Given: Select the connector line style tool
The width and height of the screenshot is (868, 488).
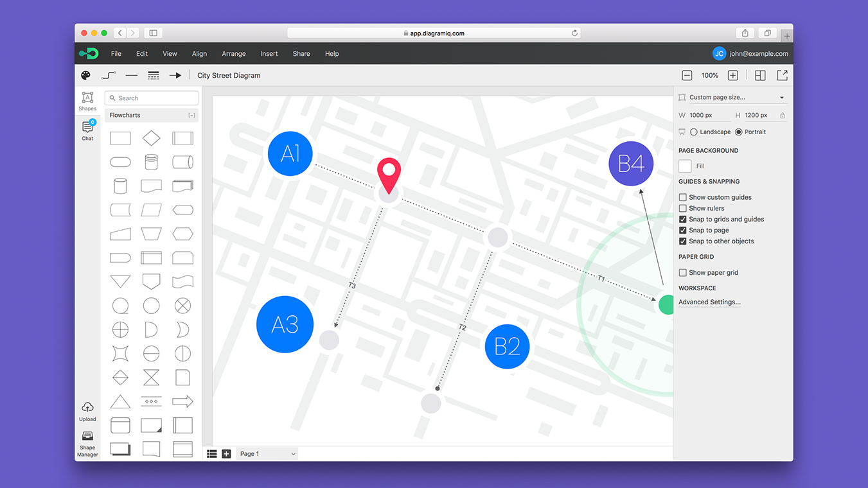Looking at the screenshot, I should pos(108,75).
